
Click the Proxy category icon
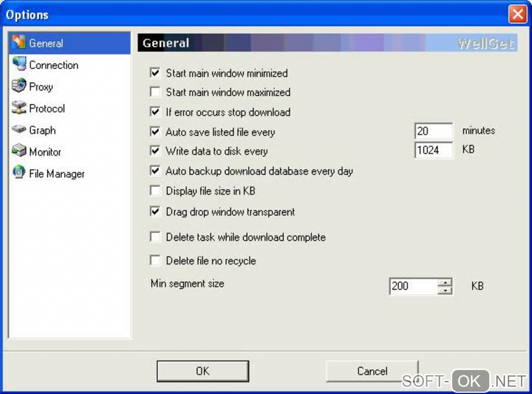tap(19, 86)
